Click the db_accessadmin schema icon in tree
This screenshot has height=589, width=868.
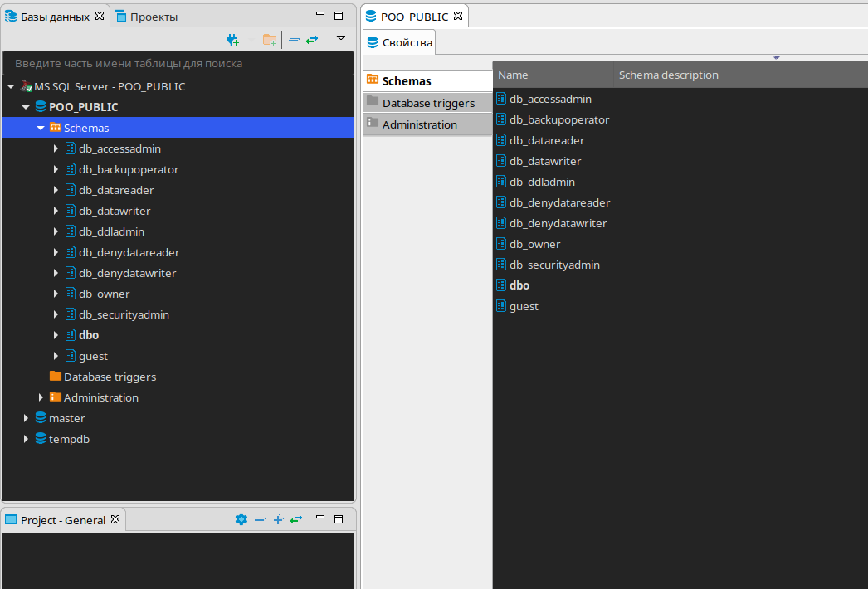tap(71, 148)
